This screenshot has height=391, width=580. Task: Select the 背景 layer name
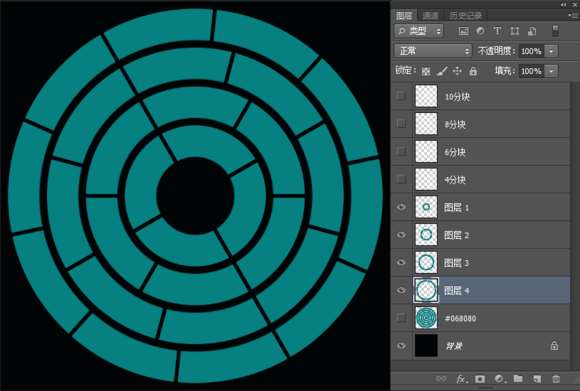click(453, 346)
